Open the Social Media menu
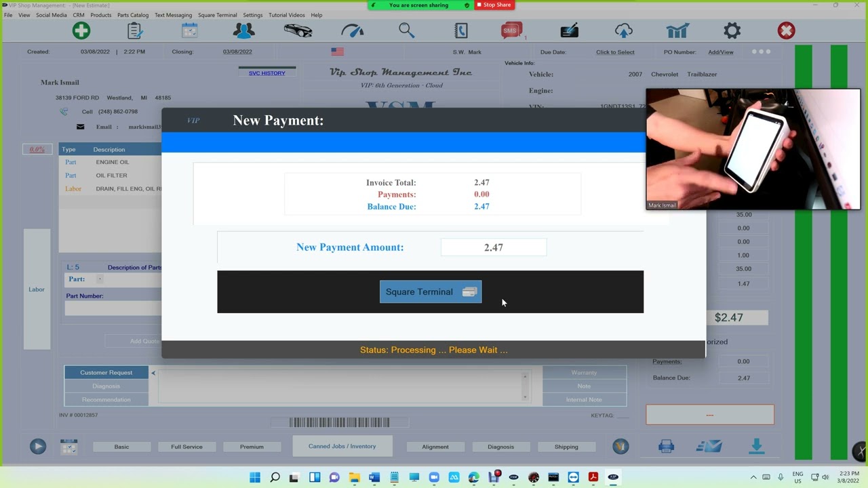This screenshot has width=868, height=488. pos(52,15)
